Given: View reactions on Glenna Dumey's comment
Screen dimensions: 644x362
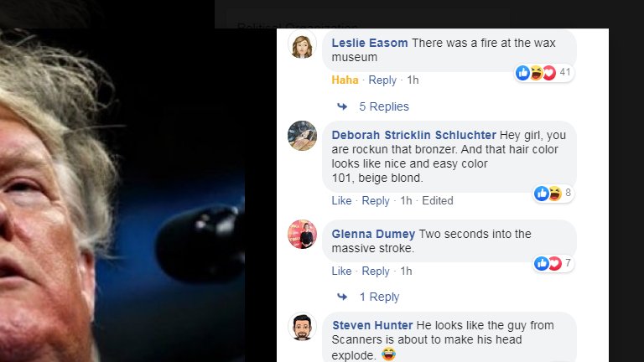Looking at the screenshot, I should (x=553, y=263).
